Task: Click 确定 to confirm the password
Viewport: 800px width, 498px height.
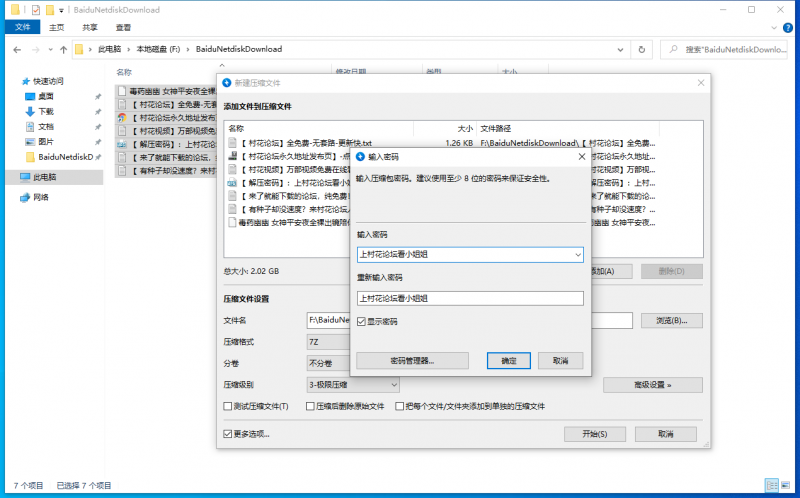Action: pyautogui.click(x=508, y=360)
